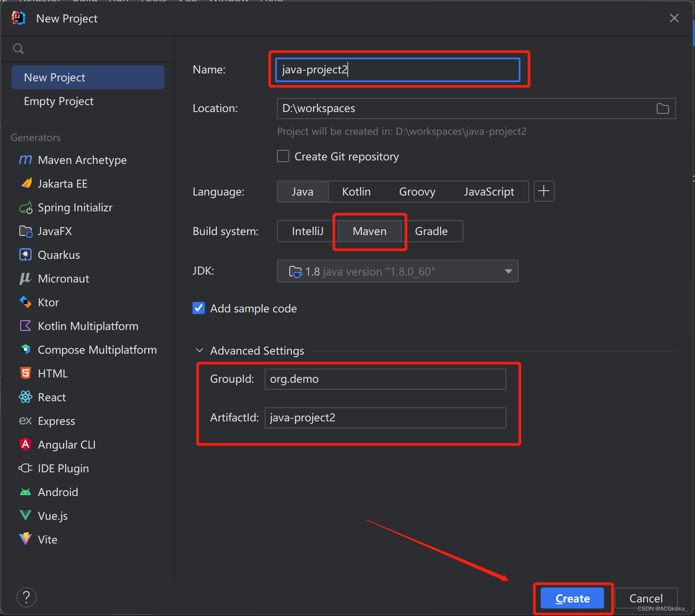Select Ktor generator label
Image resolution: width=695 pixels, height=616 pixels.
pyautogui.click(x=48, y=302)
